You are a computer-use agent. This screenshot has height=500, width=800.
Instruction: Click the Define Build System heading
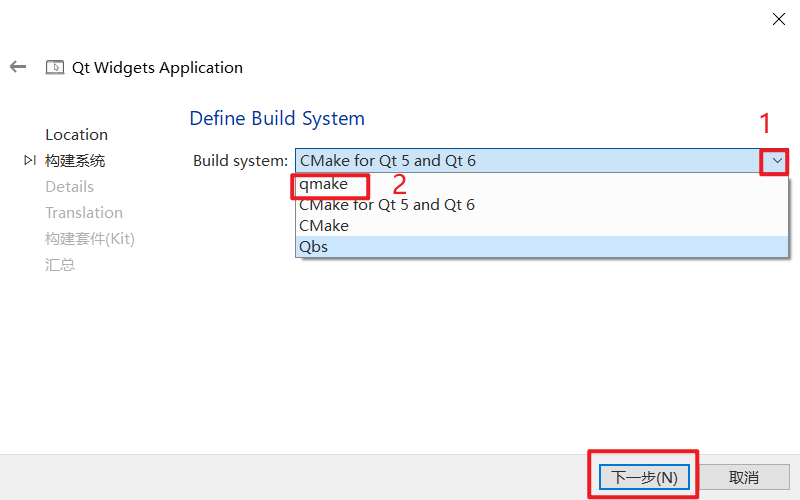point(277,118)
